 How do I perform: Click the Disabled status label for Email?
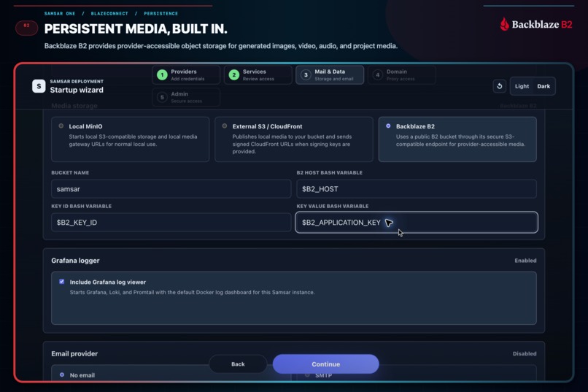(x=525, y=354)
